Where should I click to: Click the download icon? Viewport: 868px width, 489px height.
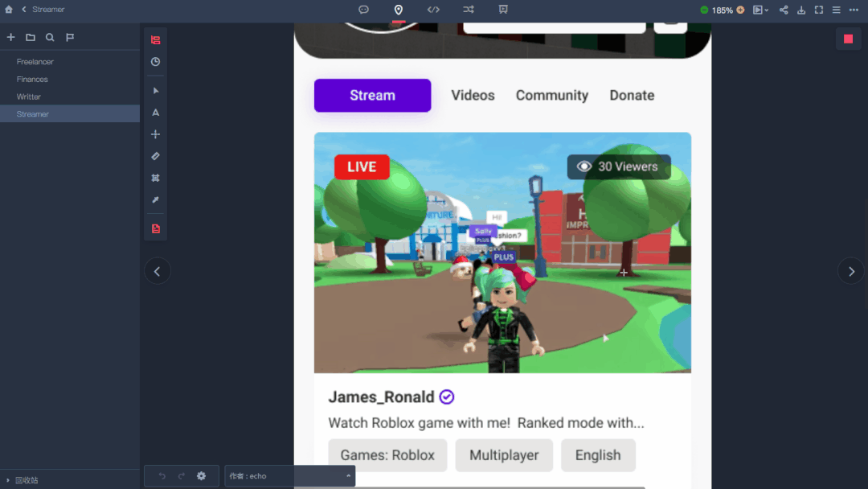(801, 10)
